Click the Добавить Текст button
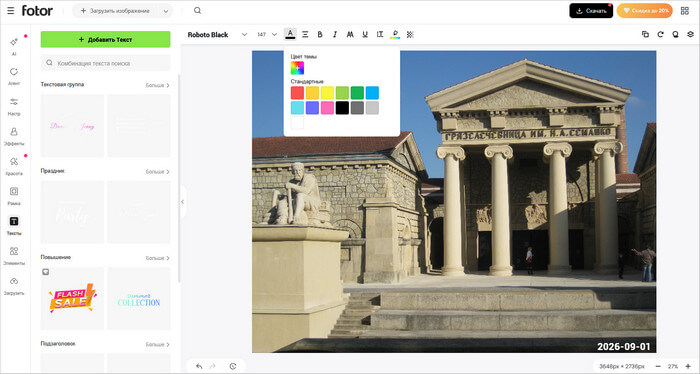The image size is (700, 374). pos(105,39)
